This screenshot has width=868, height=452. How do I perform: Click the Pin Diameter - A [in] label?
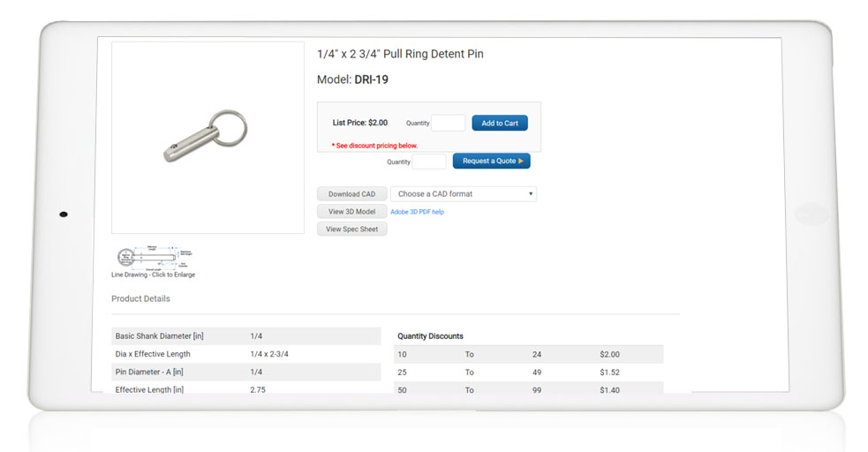149,372
